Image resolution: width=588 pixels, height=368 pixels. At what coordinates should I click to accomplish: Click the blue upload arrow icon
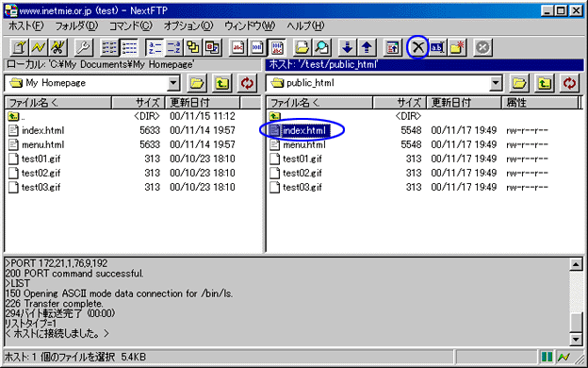coord(367,47)
